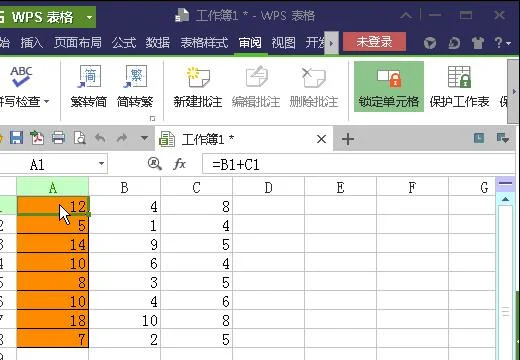Select the 数据 ribbon tab

[157, 43]
